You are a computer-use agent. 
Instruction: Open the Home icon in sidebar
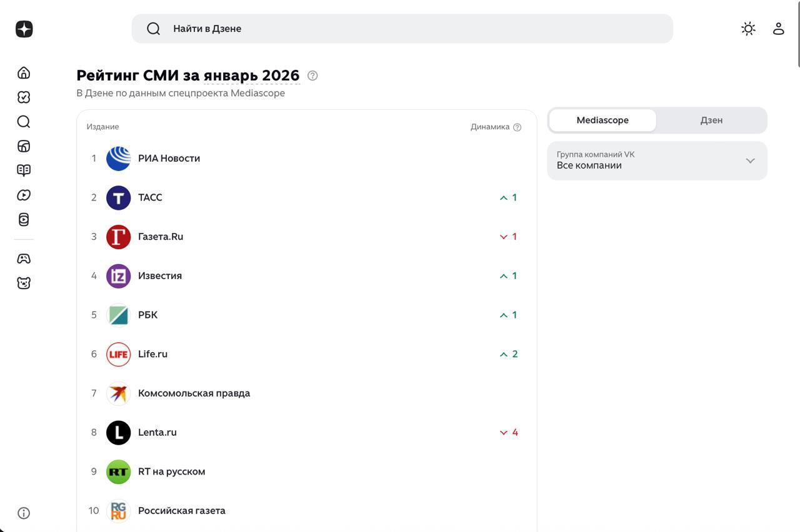click(x=24, y=73)
